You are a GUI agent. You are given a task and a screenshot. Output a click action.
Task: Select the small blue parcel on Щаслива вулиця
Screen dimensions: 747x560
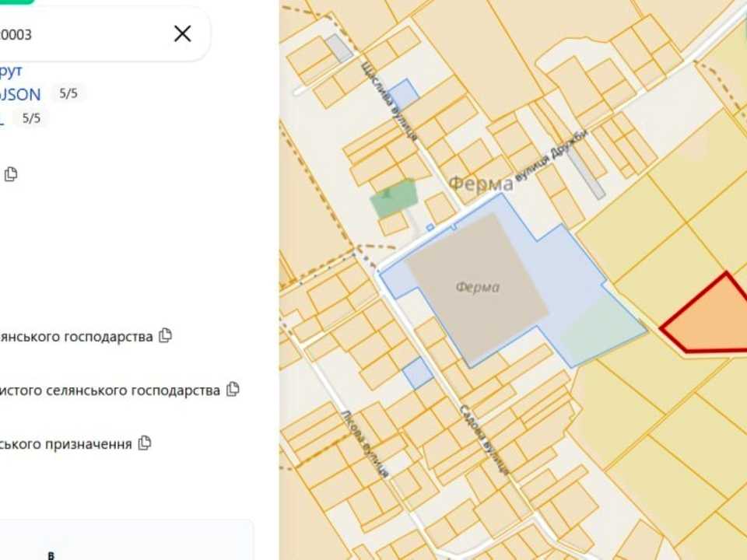tap(403, 93)
